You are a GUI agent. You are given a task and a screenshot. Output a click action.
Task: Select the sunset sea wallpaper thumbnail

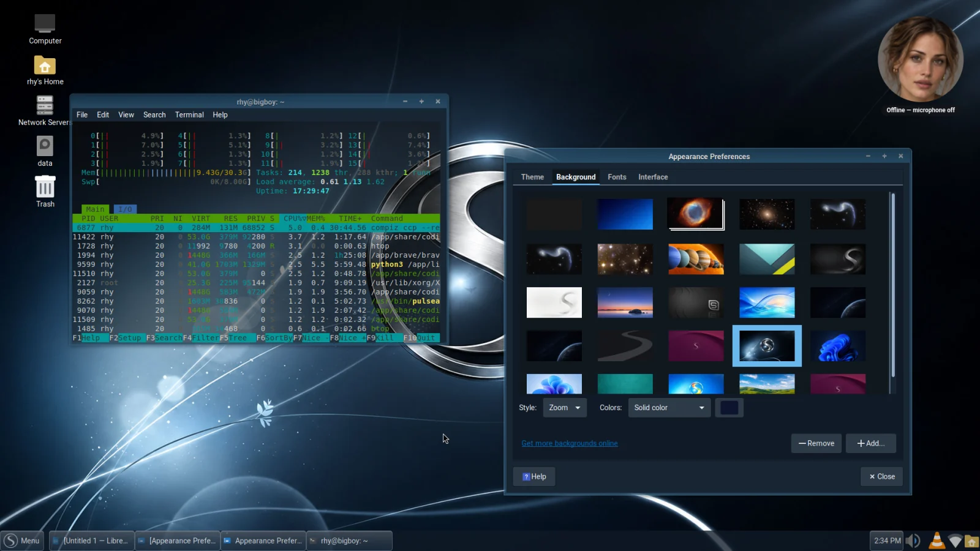coord(625,302)
